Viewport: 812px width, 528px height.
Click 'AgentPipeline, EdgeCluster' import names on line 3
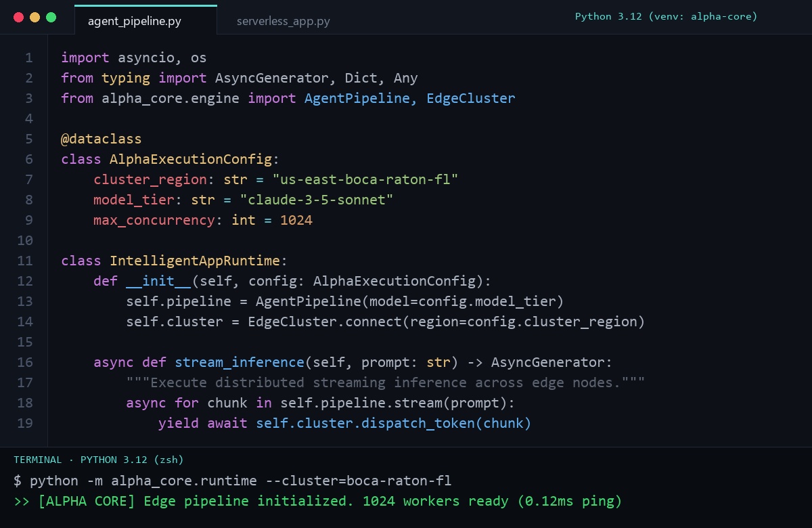(410, 98)
